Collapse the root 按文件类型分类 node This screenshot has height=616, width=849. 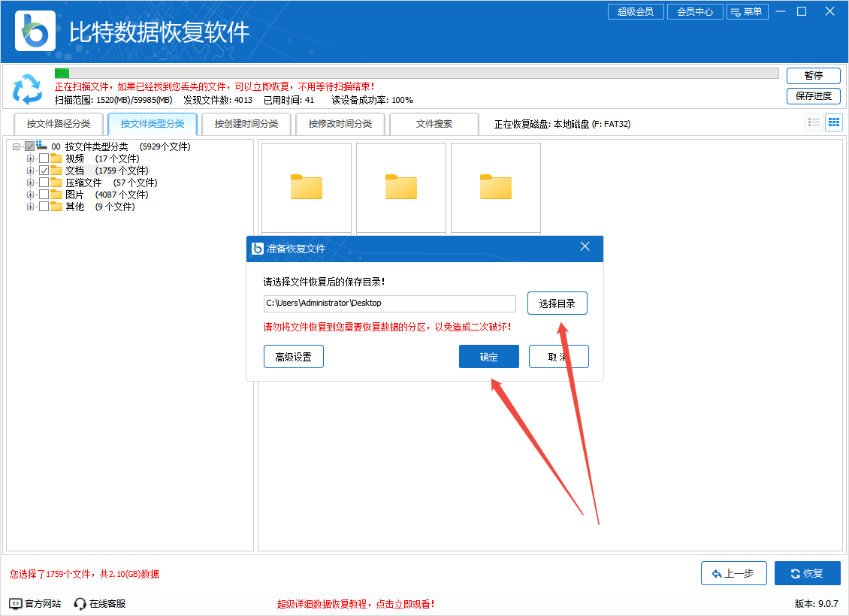coord(17,146)
